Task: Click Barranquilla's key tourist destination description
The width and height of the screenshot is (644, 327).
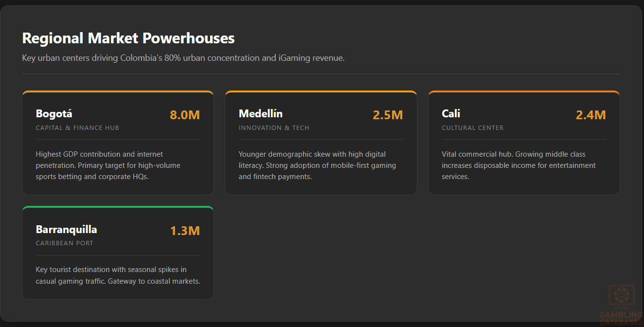Action: pyautogui.click(x=118, y=275)
